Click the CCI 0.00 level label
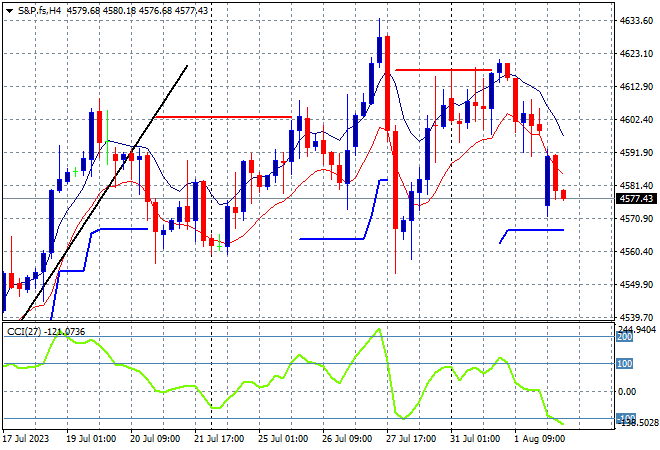660x450 pixels. (x=627, y=391)
